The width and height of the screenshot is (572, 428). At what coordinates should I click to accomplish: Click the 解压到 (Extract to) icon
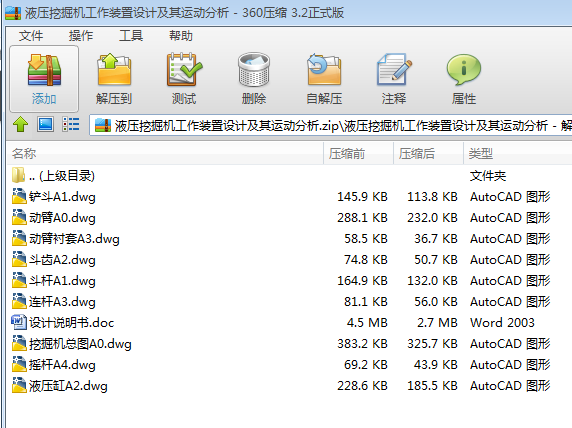(114, 69)
